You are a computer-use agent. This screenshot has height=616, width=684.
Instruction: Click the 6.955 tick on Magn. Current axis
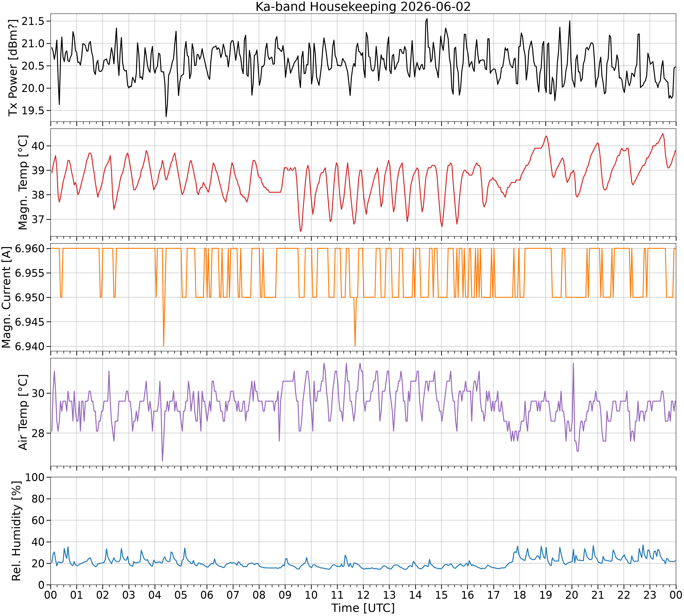click(30, 273)
